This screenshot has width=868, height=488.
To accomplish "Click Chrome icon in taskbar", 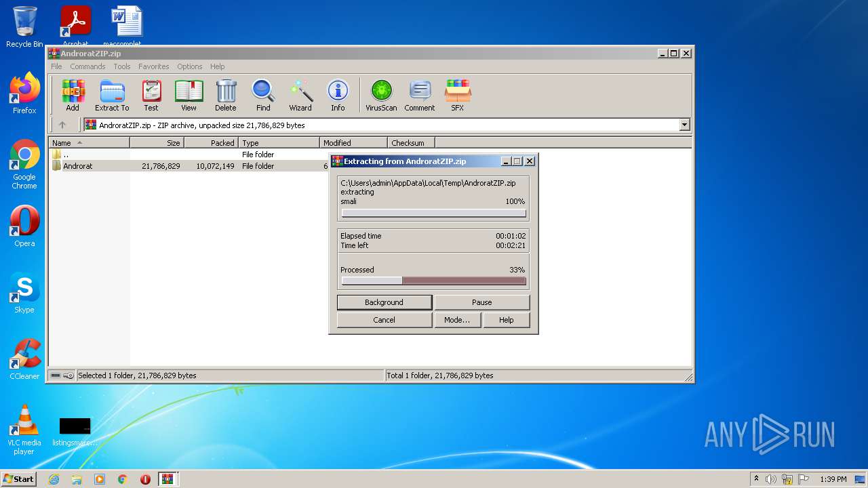I will (x=123, y=479).
